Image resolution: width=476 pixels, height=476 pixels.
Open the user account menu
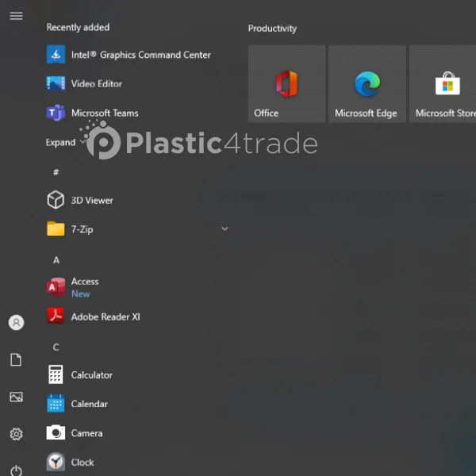(16, 322)
